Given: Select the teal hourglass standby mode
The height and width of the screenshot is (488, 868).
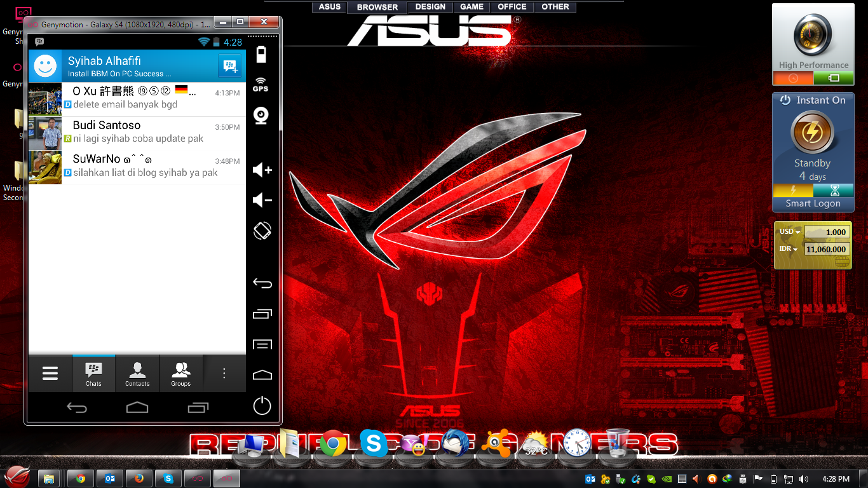Looking at the screenshot, I should click(x=834, y=191).
